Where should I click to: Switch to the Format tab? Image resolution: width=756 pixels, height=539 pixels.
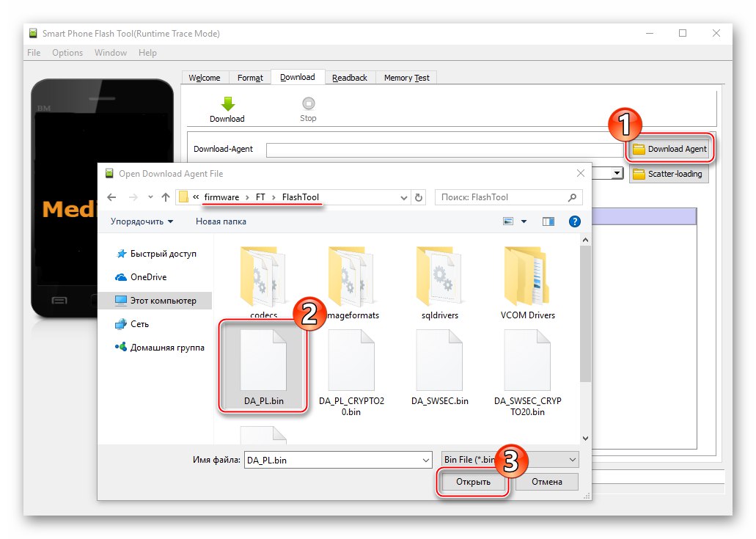tap(250, 78)
